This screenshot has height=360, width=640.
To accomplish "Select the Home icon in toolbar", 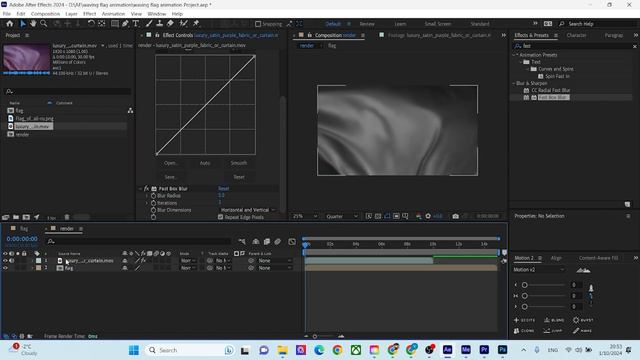I will [9, 24].
